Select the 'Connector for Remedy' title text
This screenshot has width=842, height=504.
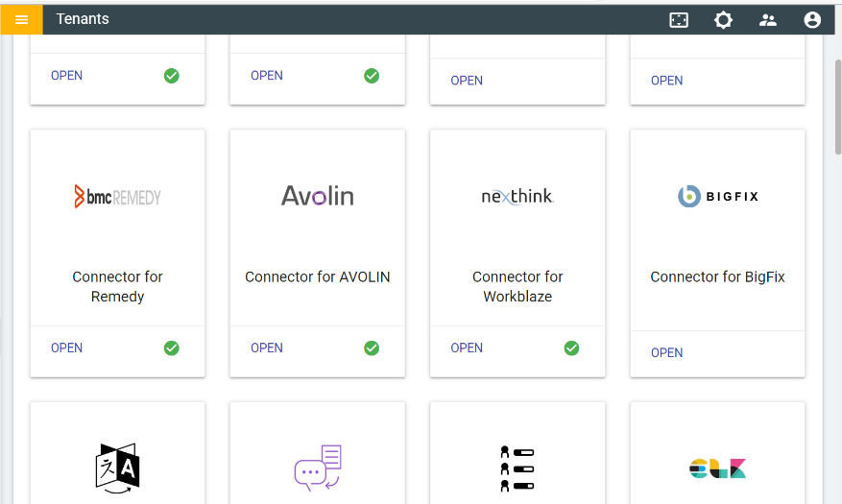coord(117,287)
